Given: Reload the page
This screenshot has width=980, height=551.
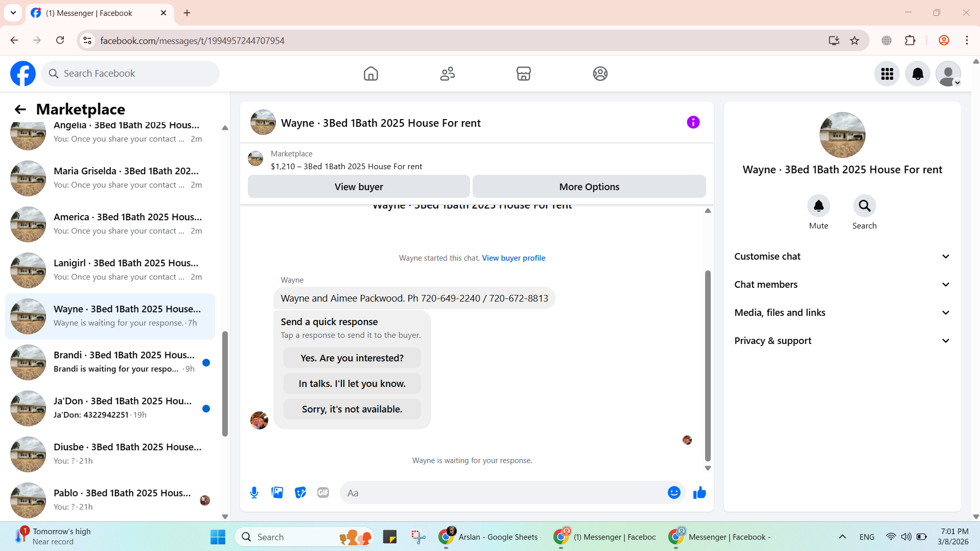Looking at the screenshot, I should point(60,40).
